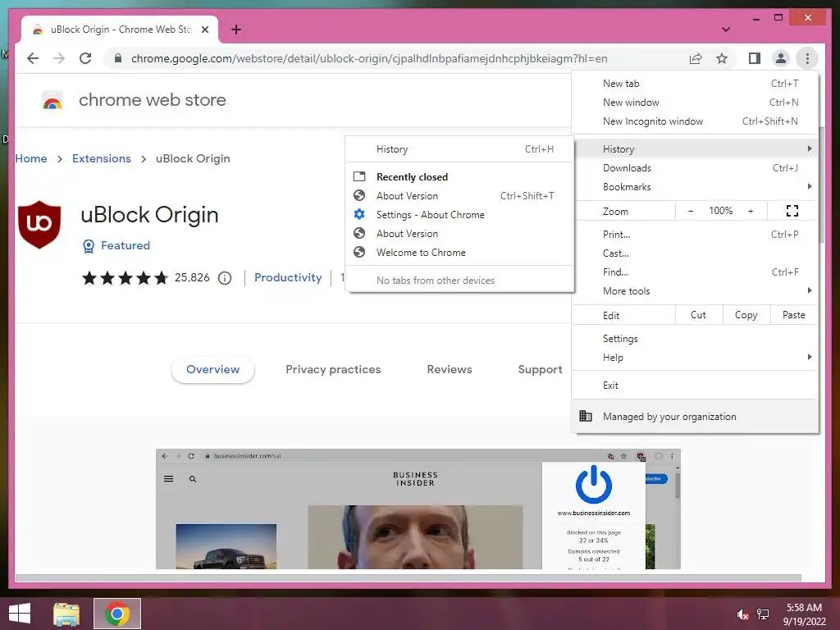Click the padlock site info icon
840x630 pixels.
118,58
